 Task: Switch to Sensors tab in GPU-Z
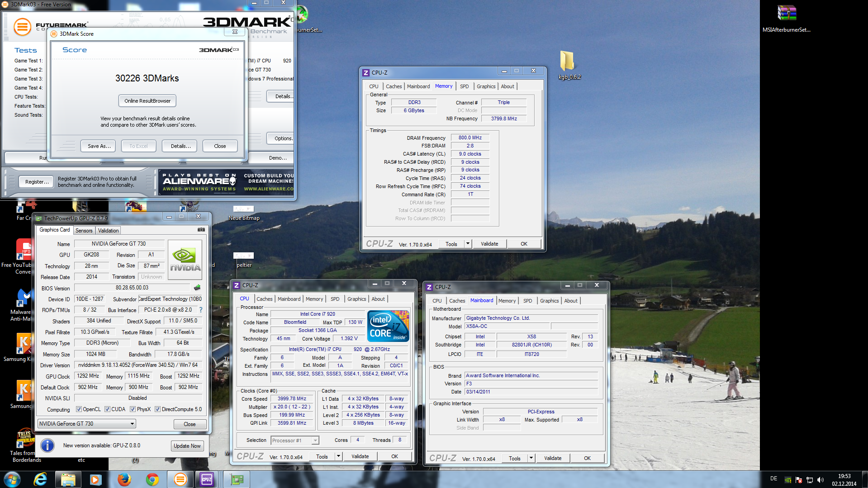84,231
